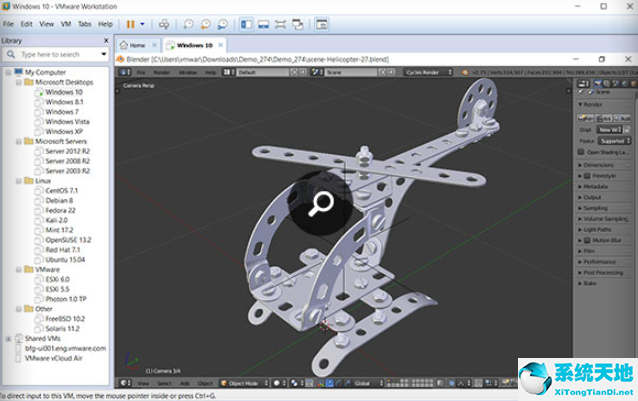Click the console view icon at toolbar end
Viewport: 638px width, 401px height.
point(321,24)
